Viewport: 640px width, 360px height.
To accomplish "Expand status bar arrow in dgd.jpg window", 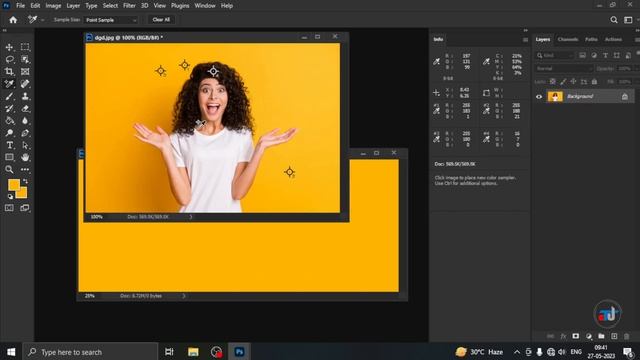I will coord(191,217).
